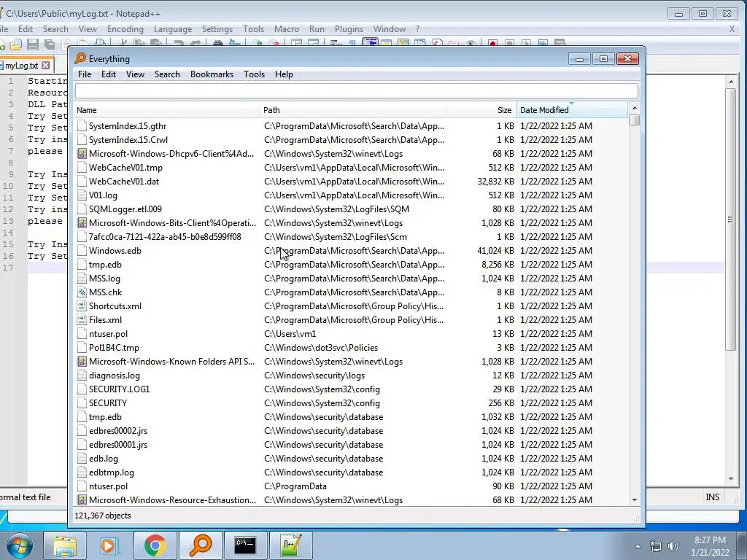Open the Language menu in Notepad++
This screenshot has width=747, height=560.
pyautogui.click(x=172, y=29)
